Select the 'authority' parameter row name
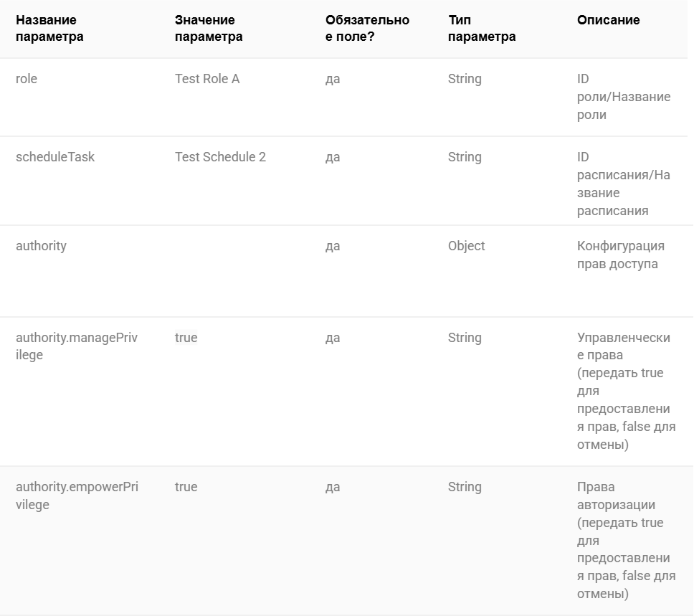The image size is (694, 616). coord(41,246)
